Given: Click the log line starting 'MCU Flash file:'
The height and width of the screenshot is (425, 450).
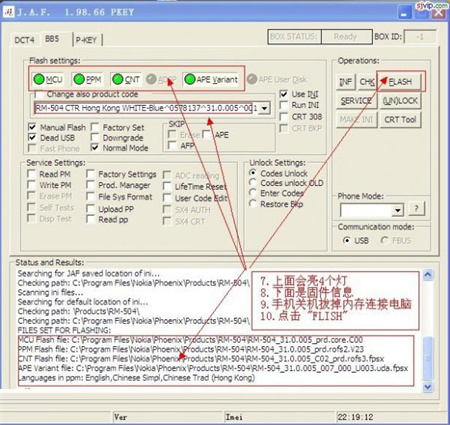Looking at the screenshot, I should point(190,340).
